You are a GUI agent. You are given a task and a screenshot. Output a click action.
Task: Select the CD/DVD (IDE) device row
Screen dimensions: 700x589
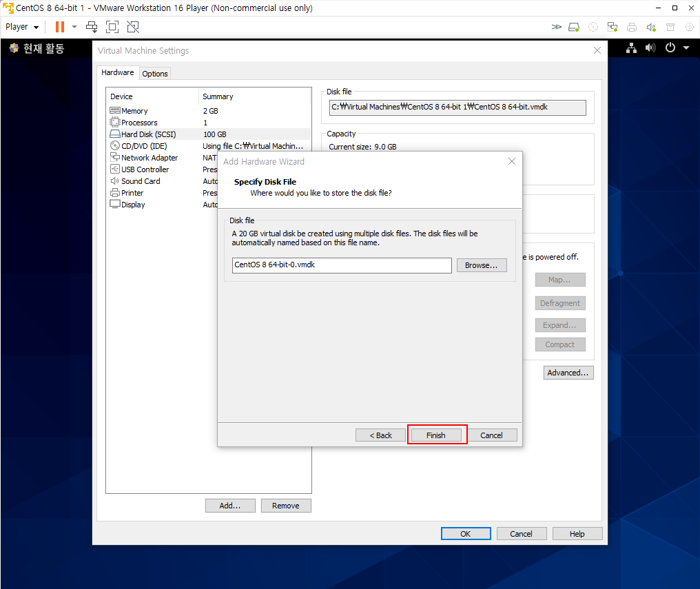point(210,146)
